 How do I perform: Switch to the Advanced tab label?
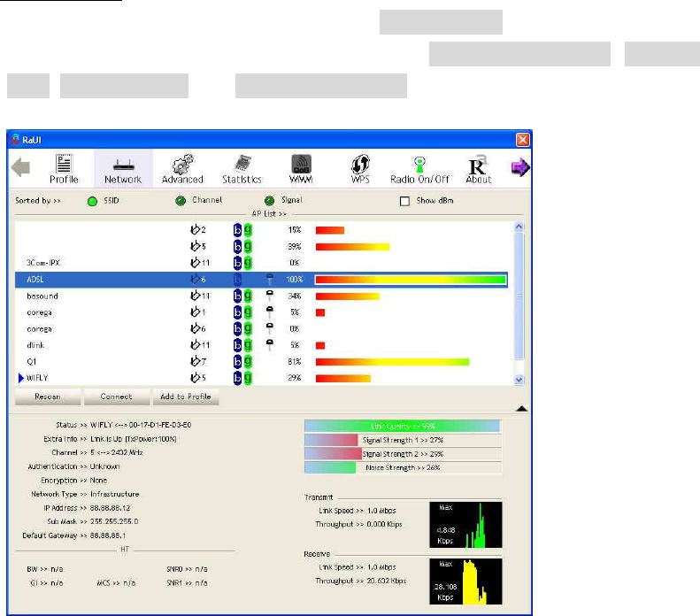[182, 180]
